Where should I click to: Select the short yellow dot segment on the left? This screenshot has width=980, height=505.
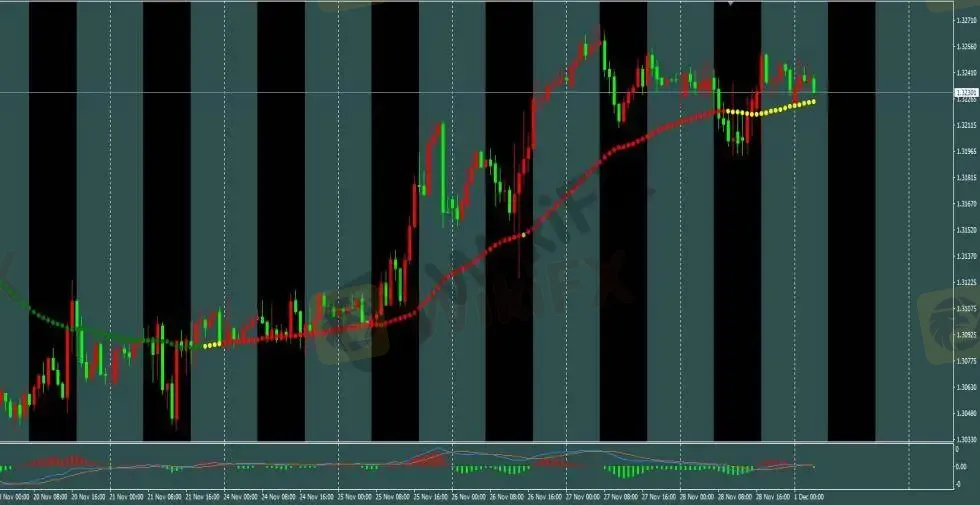point(212,345)
